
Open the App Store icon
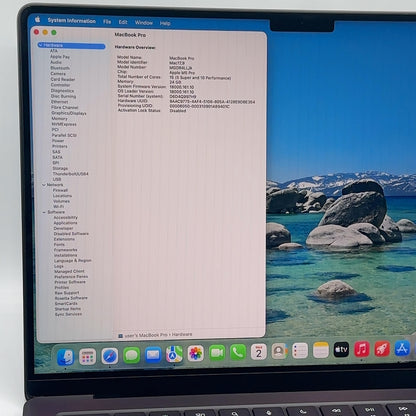tap(402, 348)
